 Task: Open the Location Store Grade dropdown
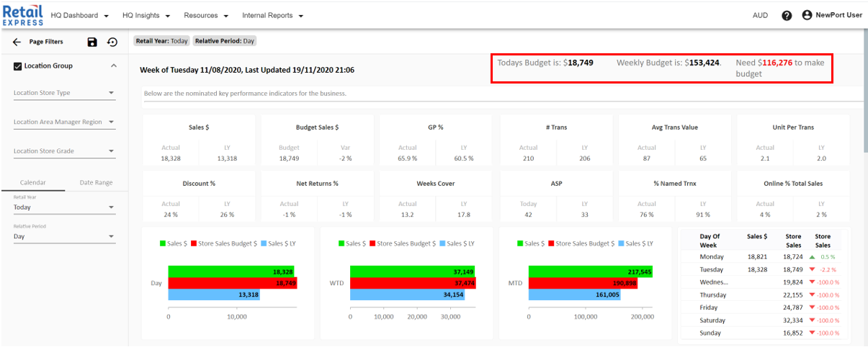(x=64, y=151)
